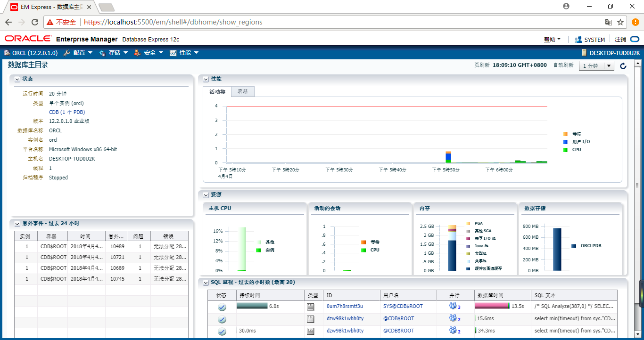Click incident number 10489 cell
This screenshot has height=340, width=644.
[x=117, y=246]
